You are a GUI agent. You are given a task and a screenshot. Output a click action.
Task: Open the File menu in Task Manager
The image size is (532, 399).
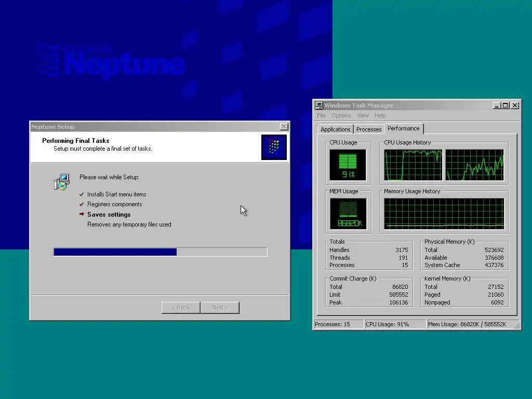point(321,115)
